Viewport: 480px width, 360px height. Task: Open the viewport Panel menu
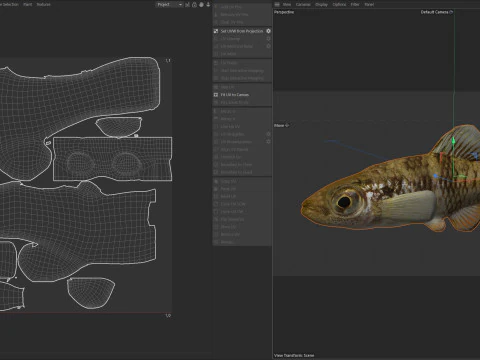[369, 4]
